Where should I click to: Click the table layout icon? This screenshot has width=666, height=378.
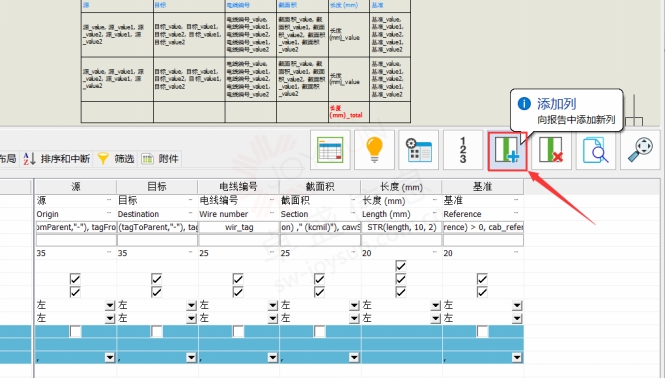click(330, 150)
